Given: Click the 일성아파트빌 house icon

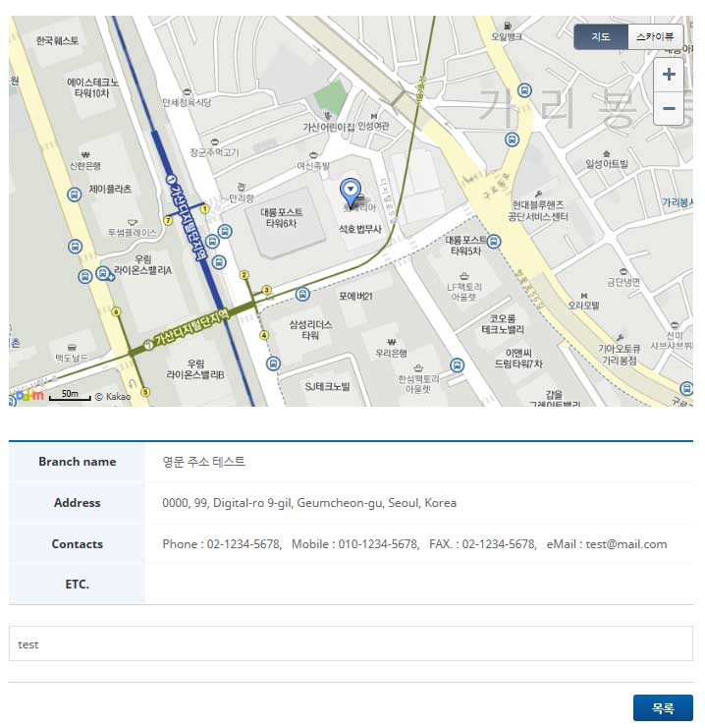Looking at the screenshot, I should [607, 153].
